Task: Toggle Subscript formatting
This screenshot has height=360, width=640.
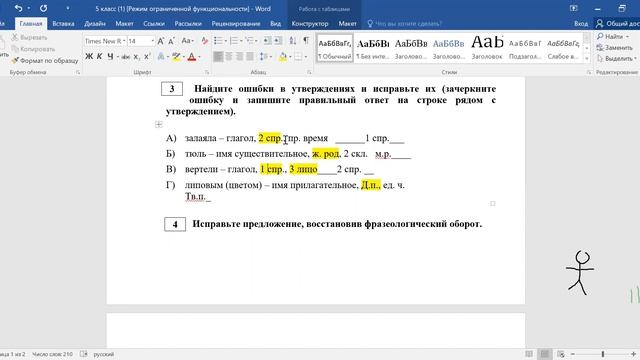Action: coord(136,56)
